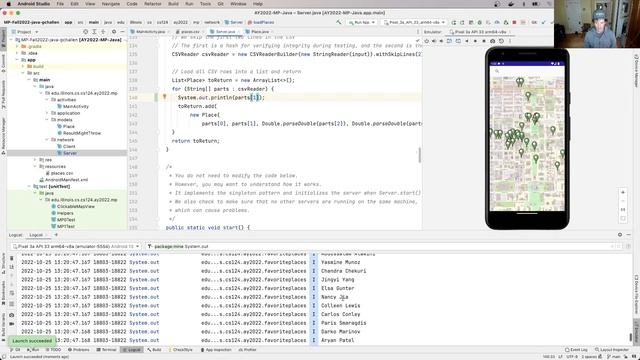
Task: Collapse the network package node
Action: click(47, 140)
